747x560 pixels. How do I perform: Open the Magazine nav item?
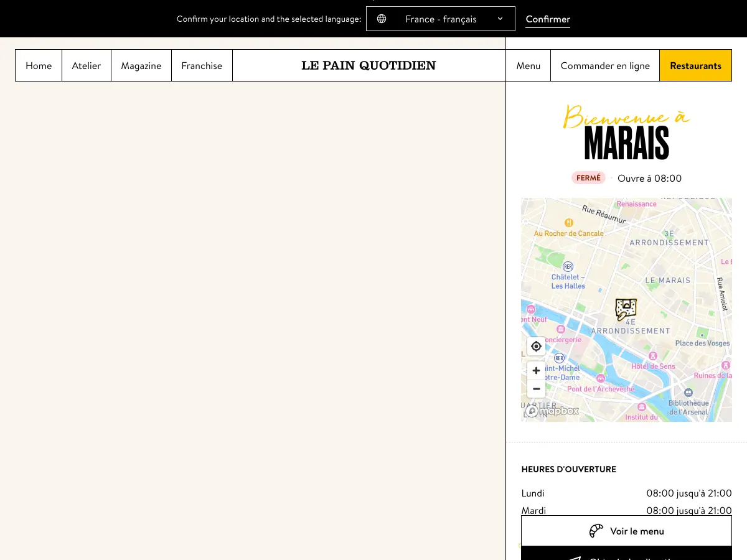[x=141, y=65]
